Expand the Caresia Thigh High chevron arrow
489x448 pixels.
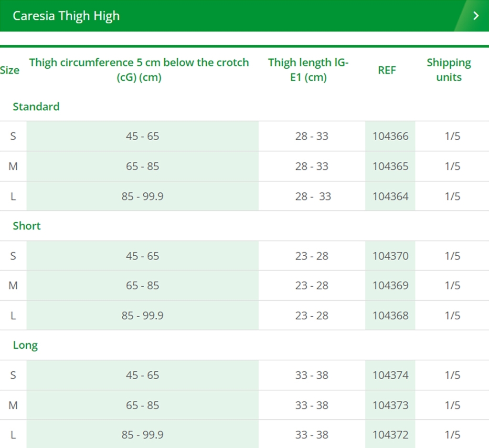point(476,16)
